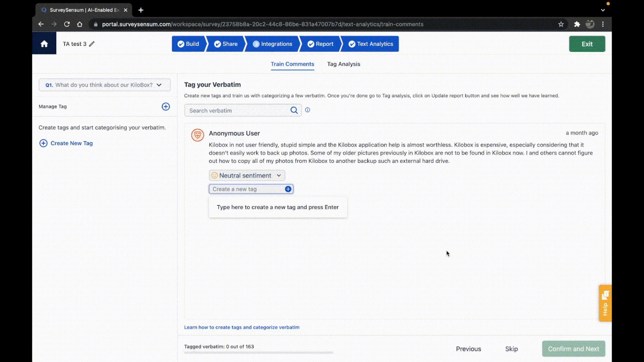Click the Manage Tag plus button
The image size is (644, 362).
click(x=166, y=106)
